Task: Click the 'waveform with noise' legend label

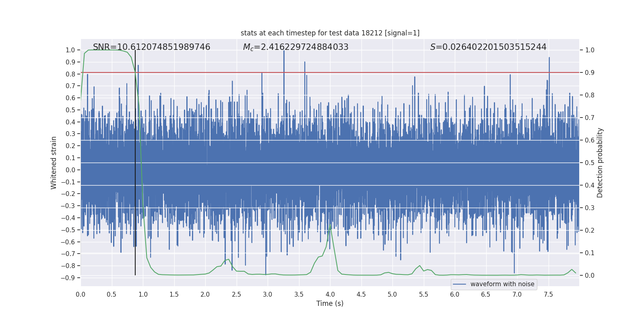Action: [x=502, y=284]
